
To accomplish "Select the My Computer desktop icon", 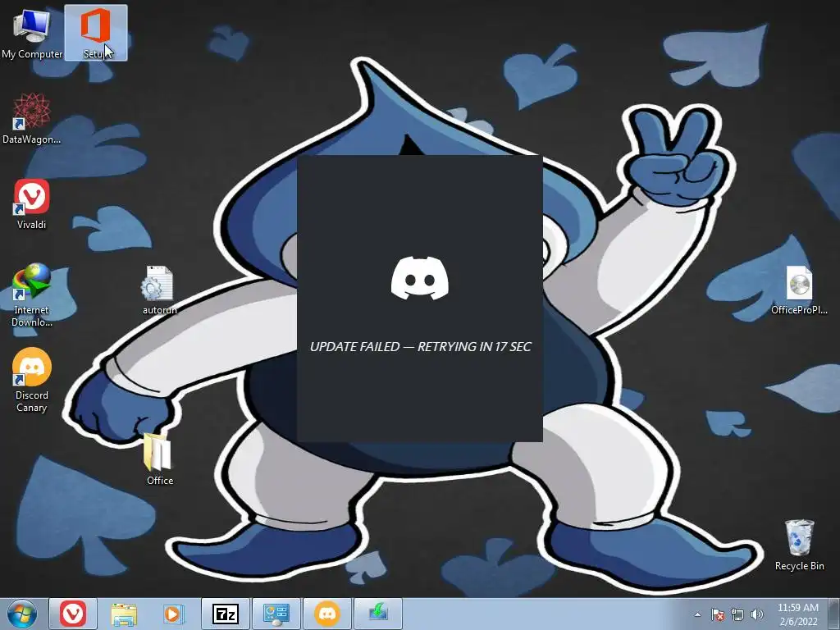I will [32, 33].
